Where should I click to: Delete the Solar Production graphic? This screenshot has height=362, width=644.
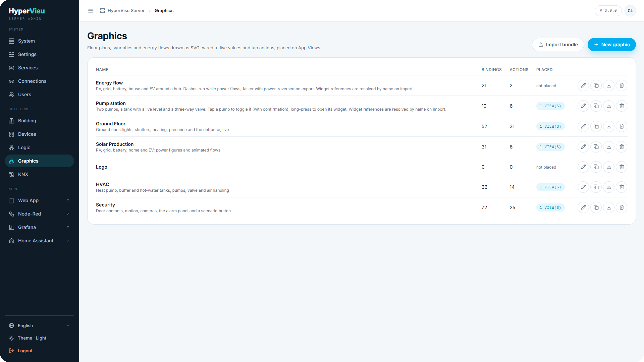tap(622, 147)
